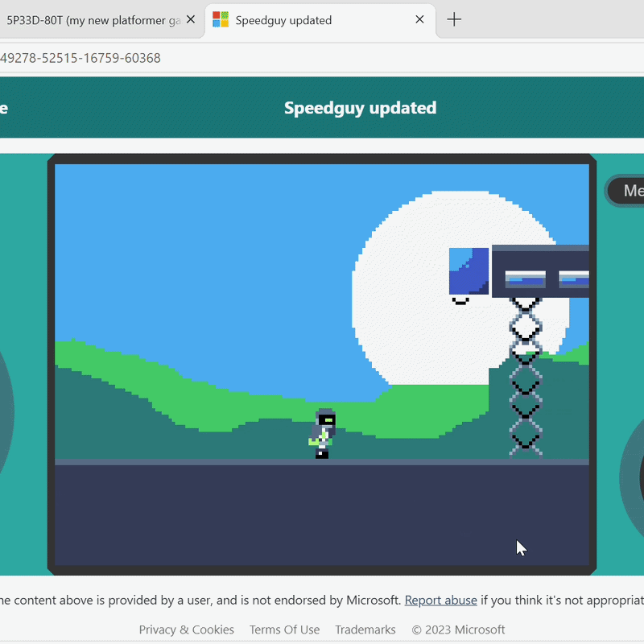644x644 pixels.
Task: Open the Privacy & Cookies link
Action: click(x=187, y=630)
